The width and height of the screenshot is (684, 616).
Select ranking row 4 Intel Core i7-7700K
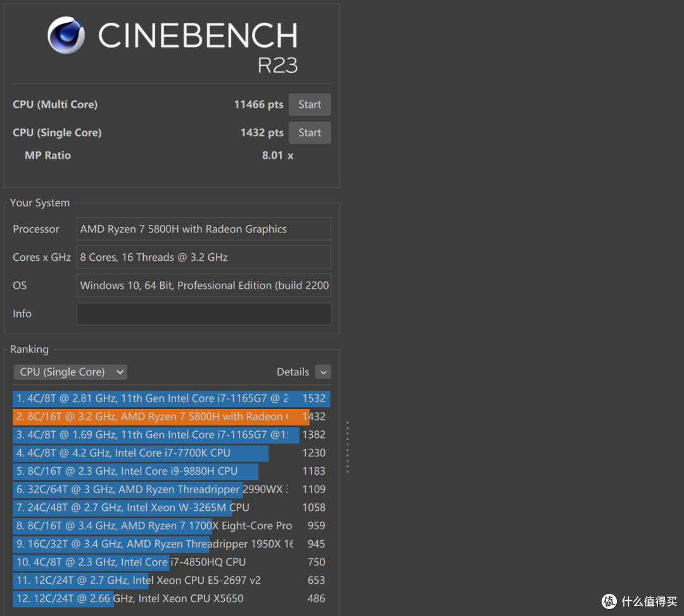point(172,453)
